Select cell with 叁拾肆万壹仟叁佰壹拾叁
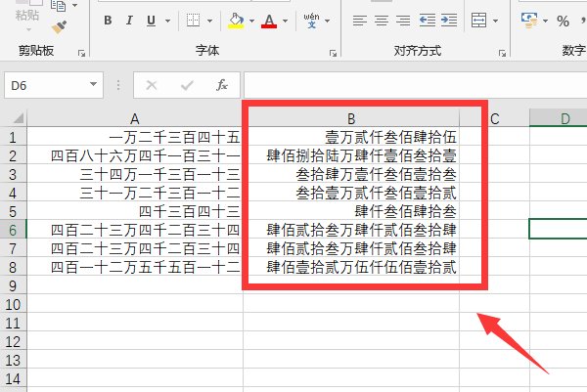Viewport: 587px width, 392px height. (x=351, y=174)
